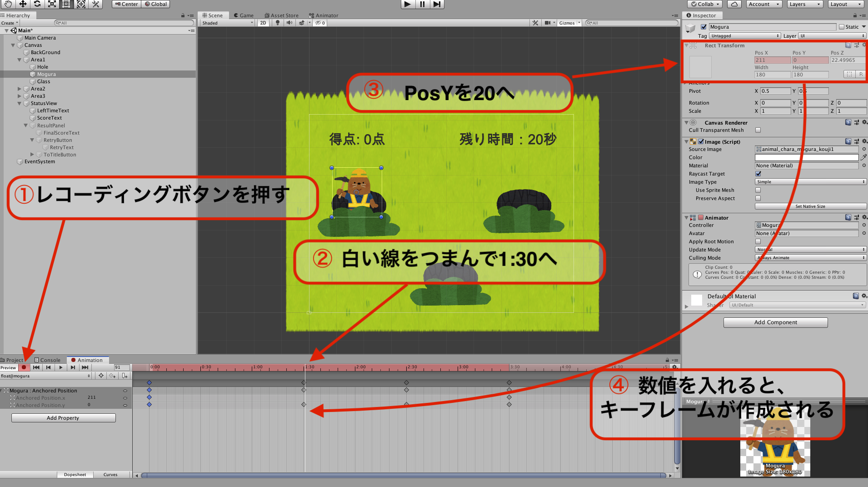
Task: Select the Move tool
Action: [23, 4]
